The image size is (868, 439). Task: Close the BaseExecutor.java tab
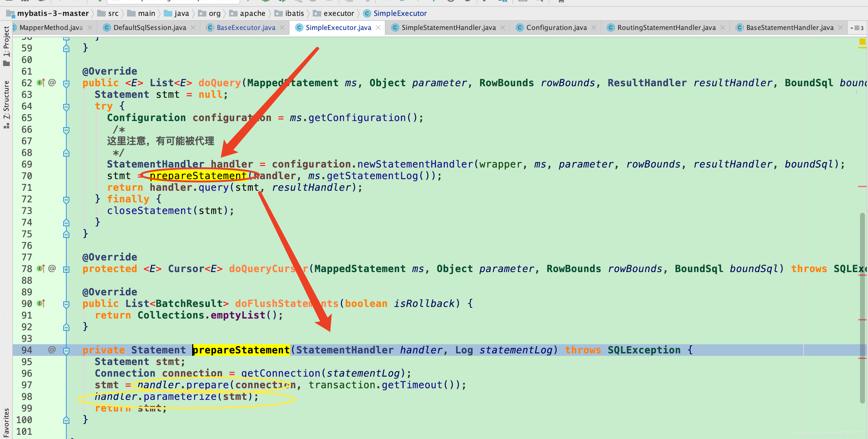282,28
